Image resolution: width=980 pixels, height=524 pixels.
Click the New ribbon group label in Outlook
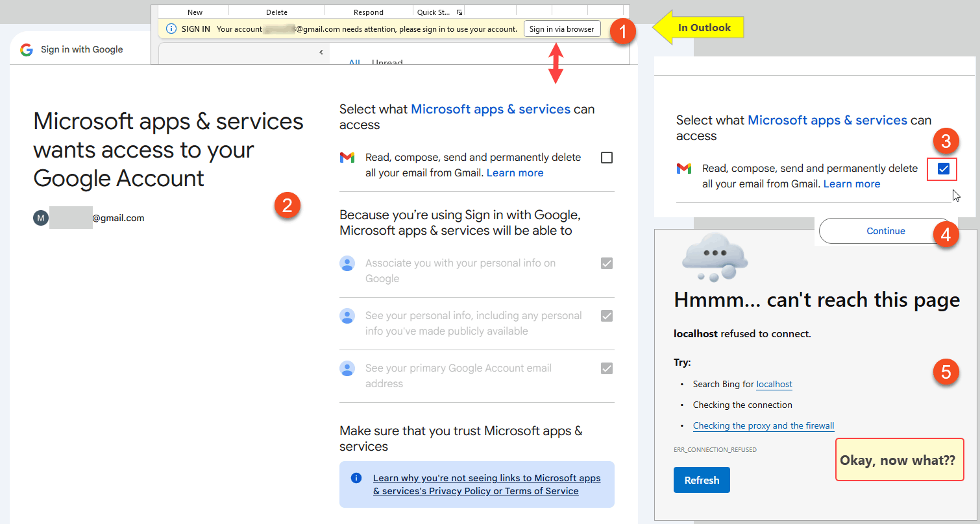195,12
